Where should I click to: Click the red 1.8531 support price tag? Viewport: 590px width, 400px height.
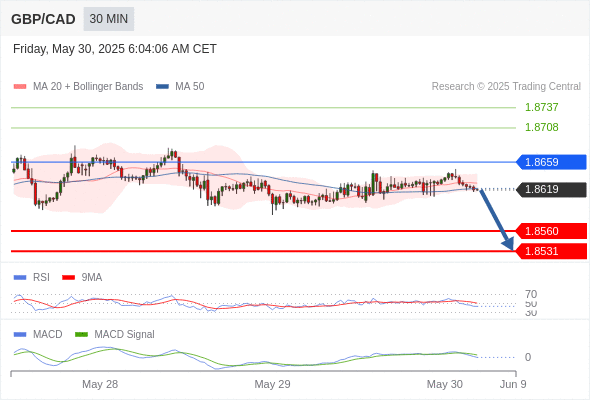[551, 251]
